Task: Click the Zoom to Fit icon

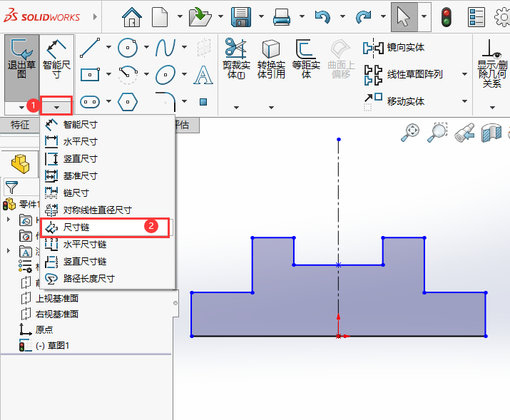Action: (x=410, y=133)
